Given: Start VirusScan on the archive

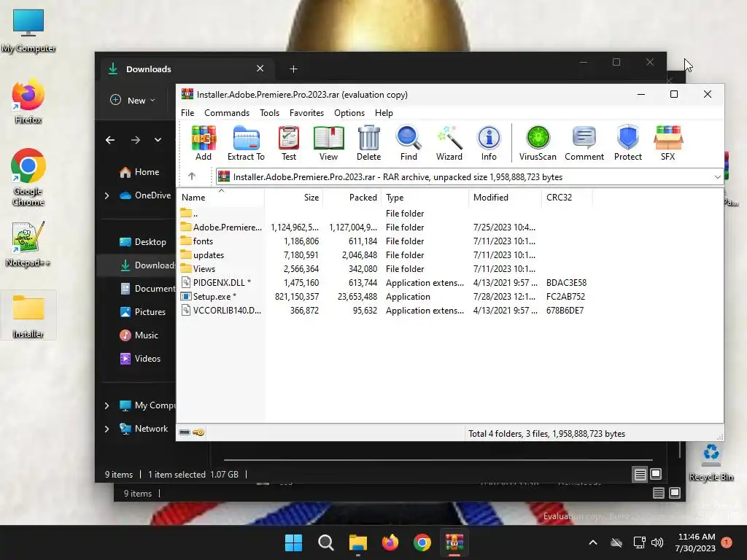Looking at the screenshot, I should click(538, 143).
